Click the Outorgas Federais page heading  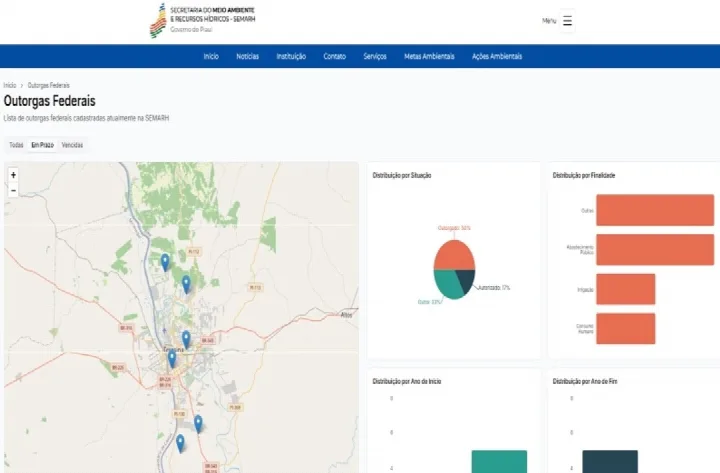pos(50,101)
